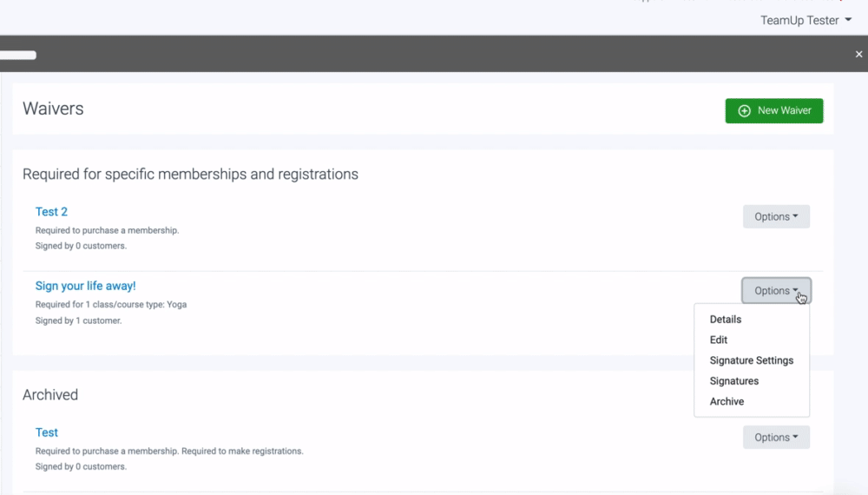Click the Yoga class requirement text
The height and width of the screenshot is (495, 868).
111,305
